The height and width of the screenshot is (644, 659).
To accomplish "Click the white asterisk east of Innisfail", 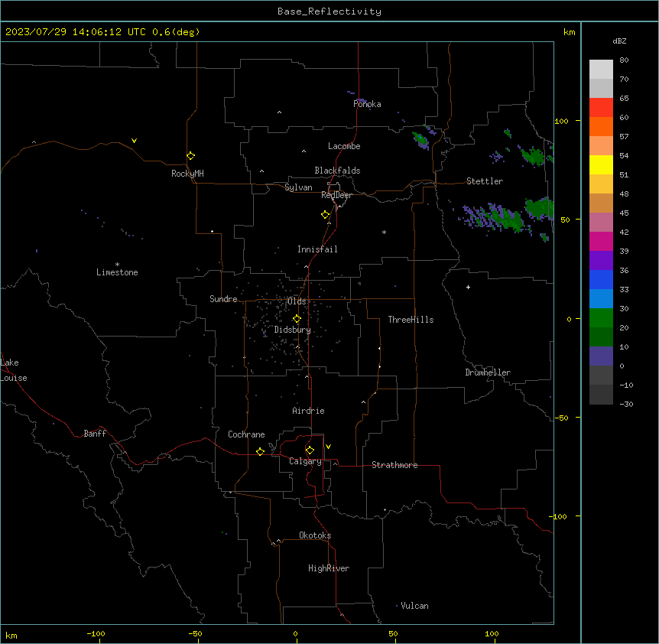I will [x=384, y=232].
